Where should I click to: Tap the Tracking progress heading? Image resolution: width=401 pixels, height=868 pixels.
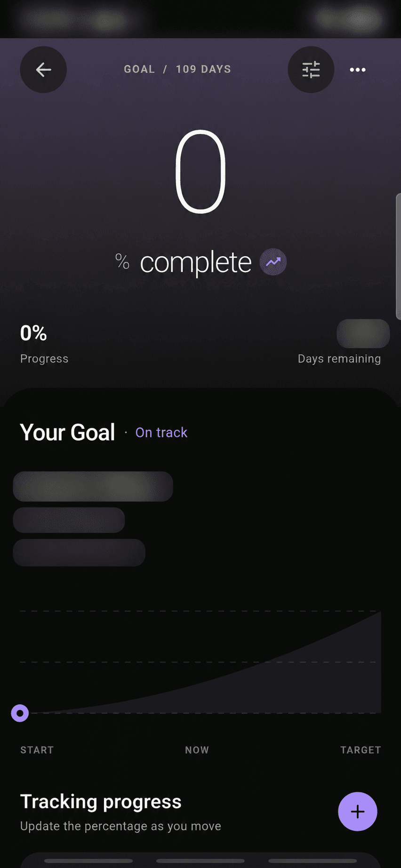101,802
